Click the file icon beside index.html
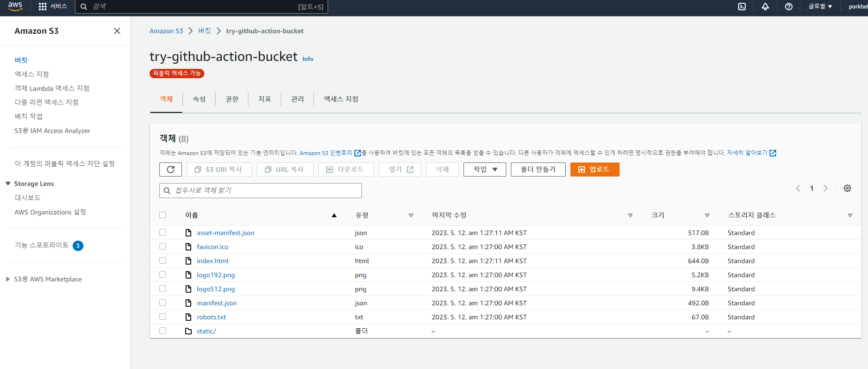 pos(188,261)
